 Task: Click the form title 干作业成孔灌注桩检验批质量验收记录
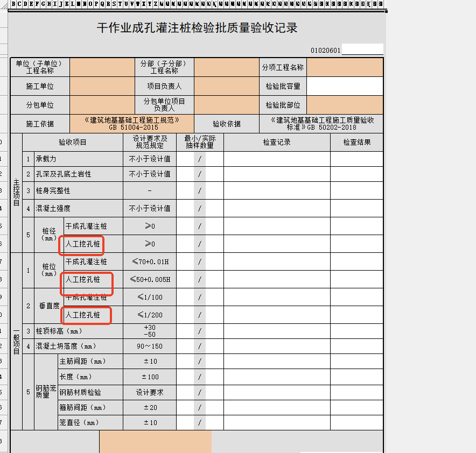tap(197, 29)
